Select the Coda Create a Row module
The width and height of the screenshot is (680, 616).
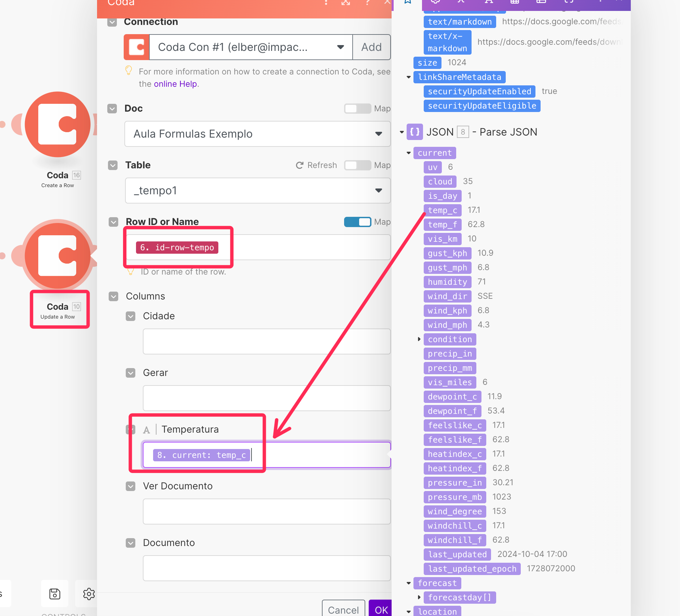coord(57,124)
